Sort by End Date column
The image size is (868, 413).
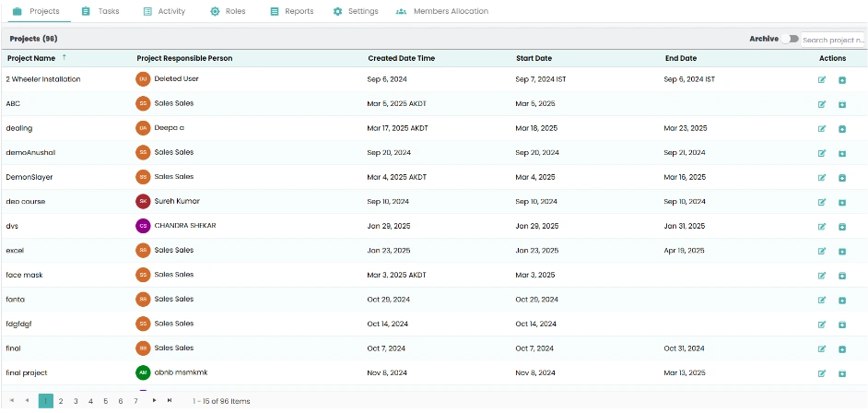(x=681, y=58)
